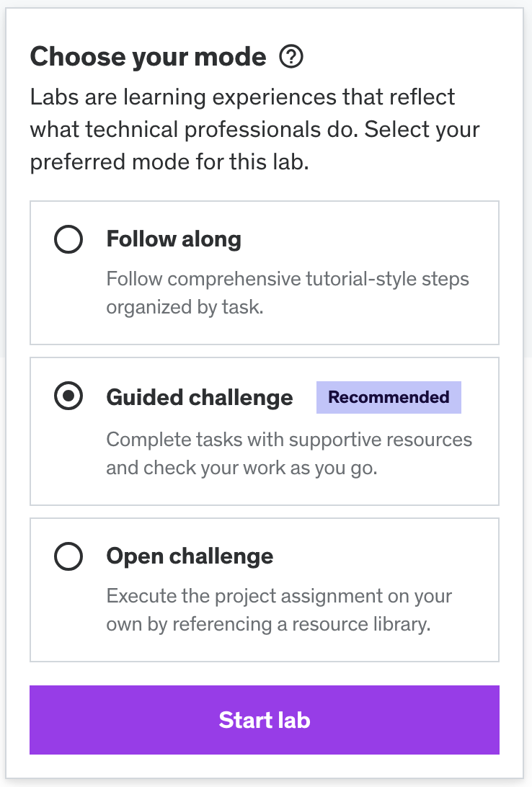
Task: Click the Recommended badge
Action: pyautogui.click(x=389, y=397)
